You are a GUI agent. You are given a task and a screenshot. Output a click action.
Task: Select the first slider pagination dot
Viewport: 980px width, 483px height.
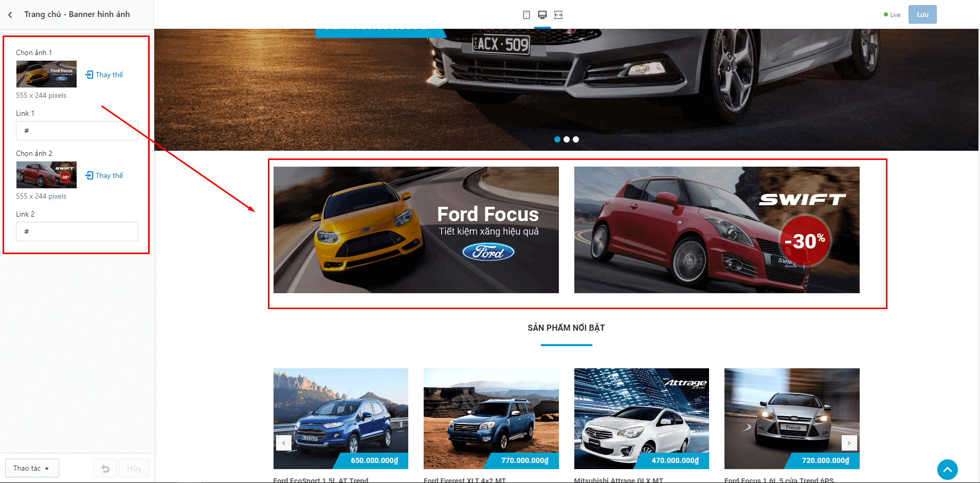point(557,139)
